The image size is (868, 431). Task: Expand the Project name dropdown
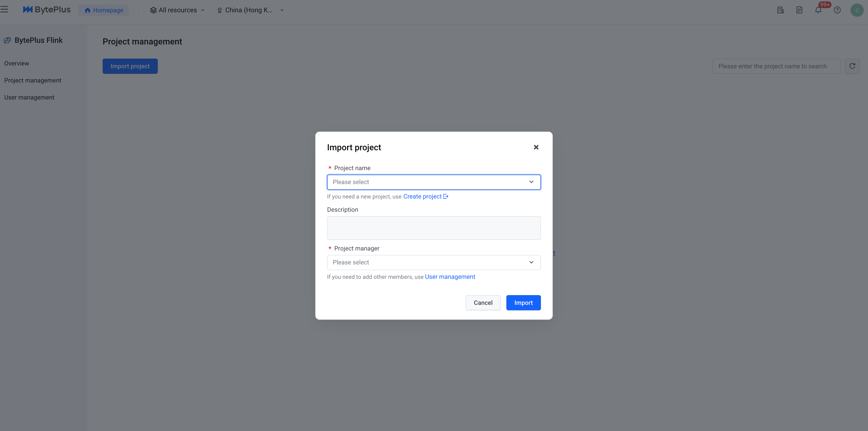[434, 182]
